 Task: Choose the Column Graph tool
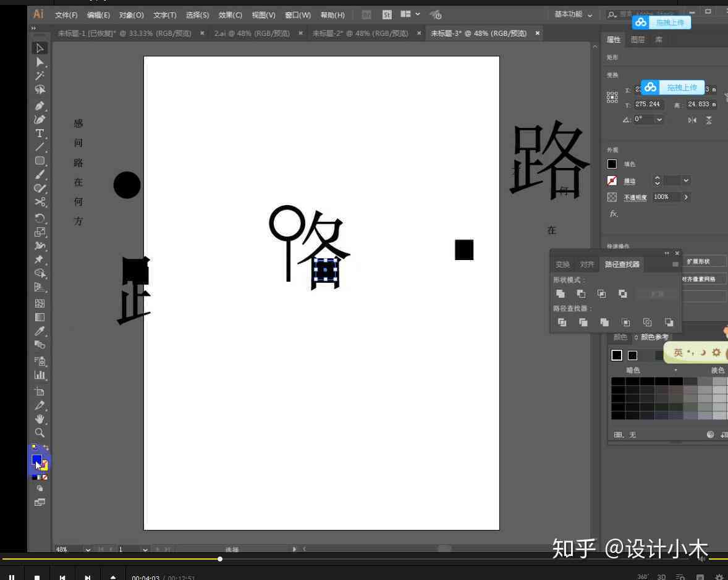pos(40,375)
